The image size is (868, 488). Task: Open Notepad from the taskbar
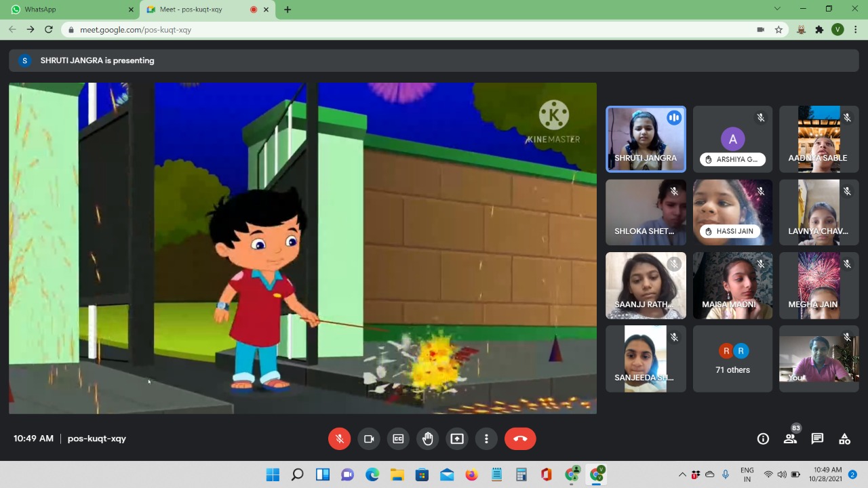[x=496, y=474]
